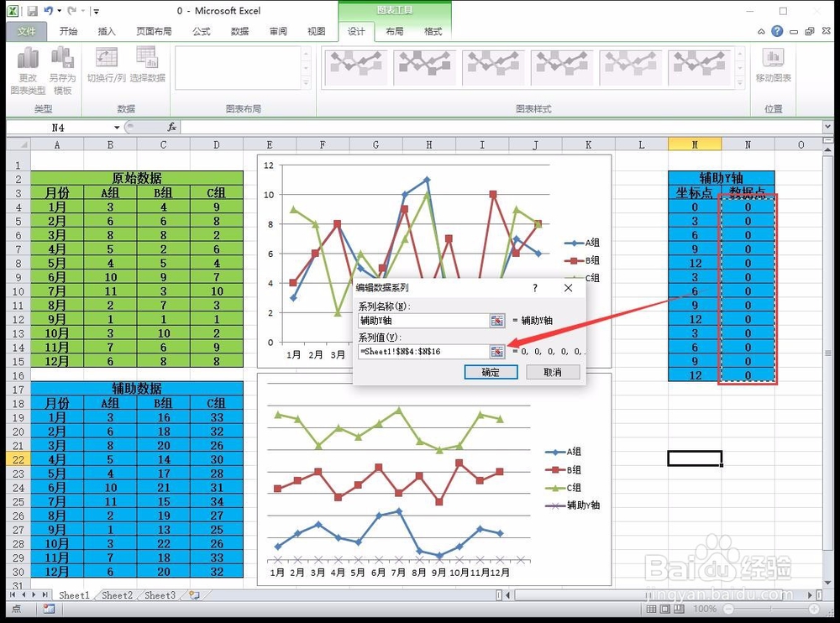This screenshot has width=840, height=623.
Task: Expand the formula bar
Action: (827, 127)
